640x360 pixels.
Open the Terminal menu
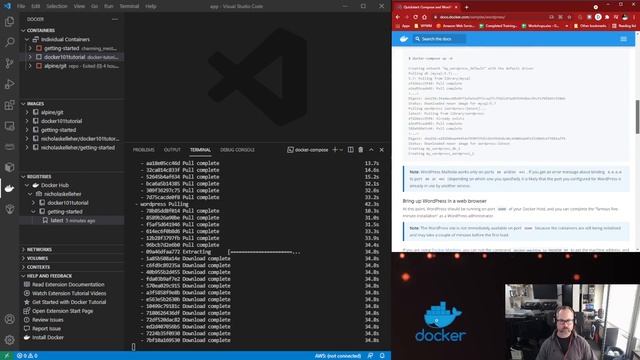[129, 6]
